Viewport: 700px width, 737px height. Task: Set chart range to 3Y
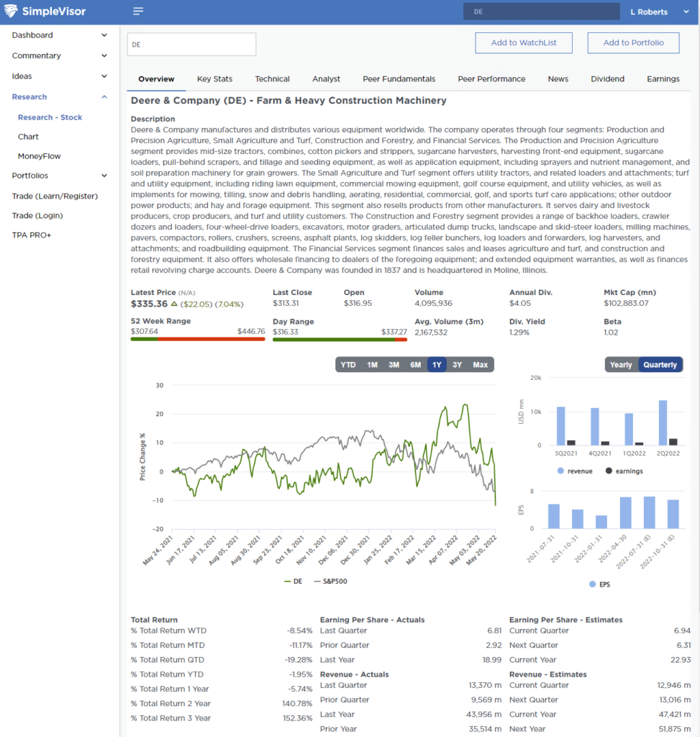pos(457,365)
